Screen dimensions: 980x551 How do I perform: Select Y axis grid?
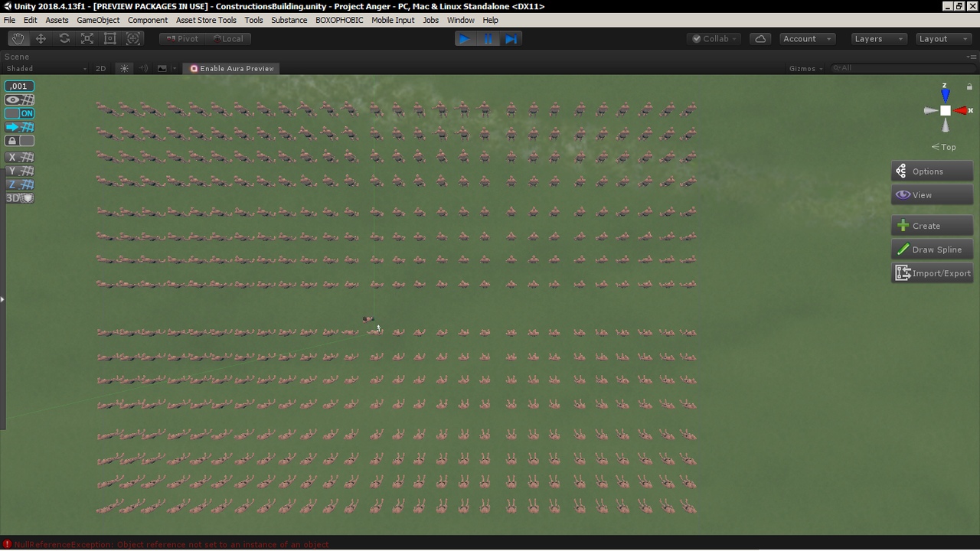[19, 171]
